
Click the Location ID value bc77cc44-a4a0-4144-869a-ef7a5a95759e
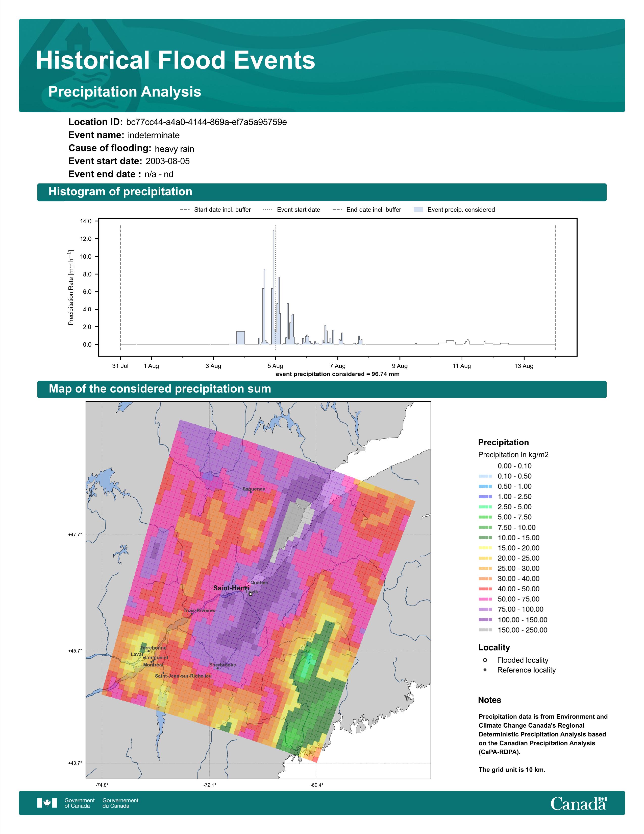206,122
